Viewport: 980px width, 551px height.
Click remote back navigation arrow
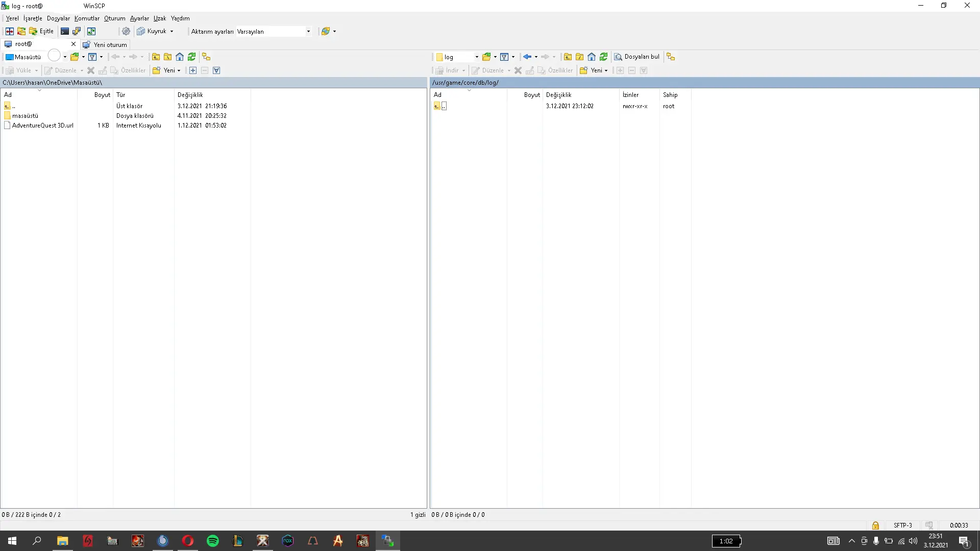click(x=527, y=57)
